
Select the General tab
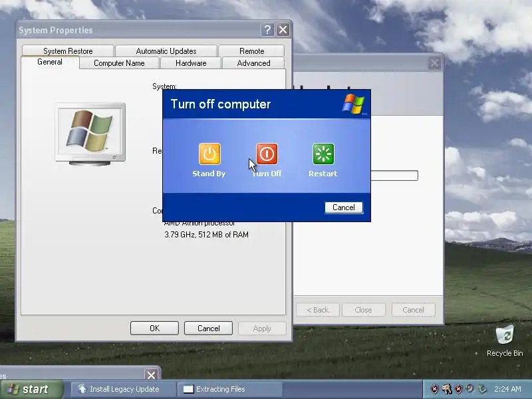[50, 62]
